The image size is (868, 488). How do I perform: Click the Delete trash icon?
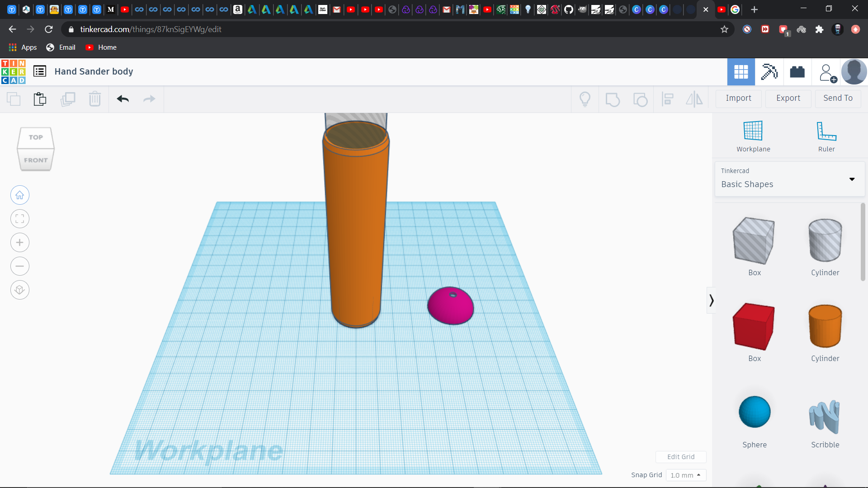pyautogui.click(x=95, y=99)
